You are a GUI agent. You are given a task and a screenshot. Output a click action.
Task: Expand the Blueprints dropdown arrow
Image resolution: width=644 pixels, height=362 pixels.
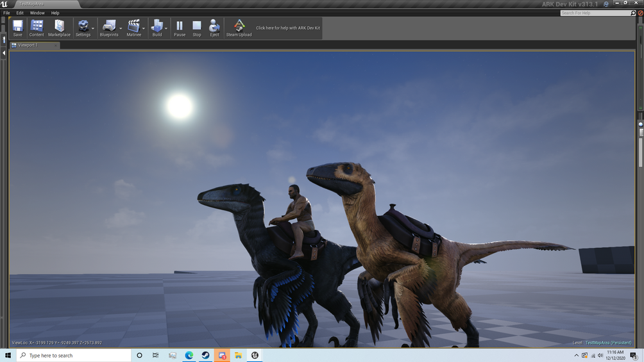(121, 28)
